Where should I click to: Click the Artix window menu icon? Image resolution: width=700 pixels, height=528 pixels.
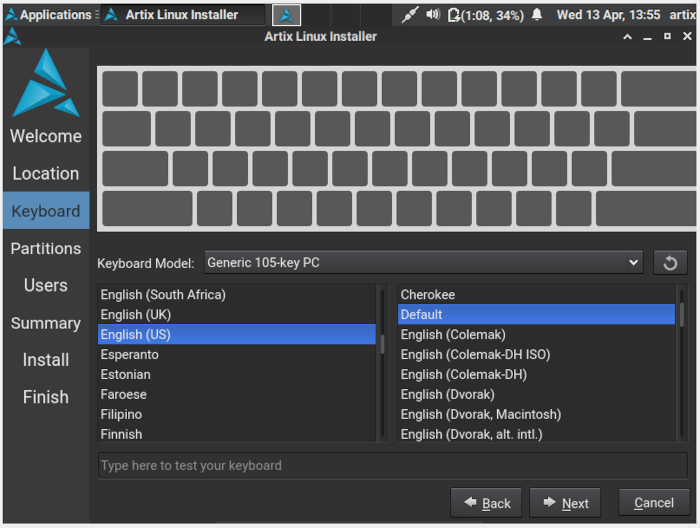12,37
